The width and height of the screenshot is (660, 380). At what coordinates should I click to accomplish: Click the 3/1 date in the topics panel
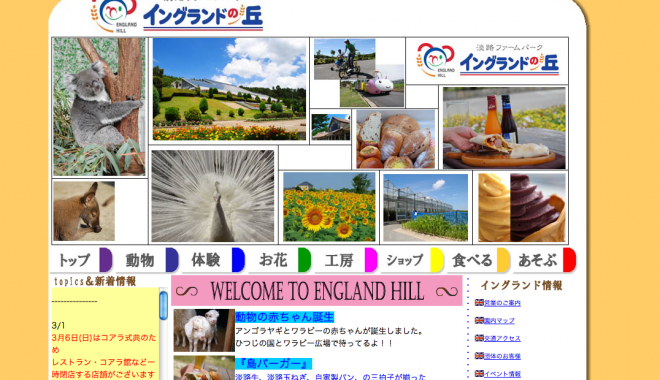pyautogui.click(x=59, y=326)
